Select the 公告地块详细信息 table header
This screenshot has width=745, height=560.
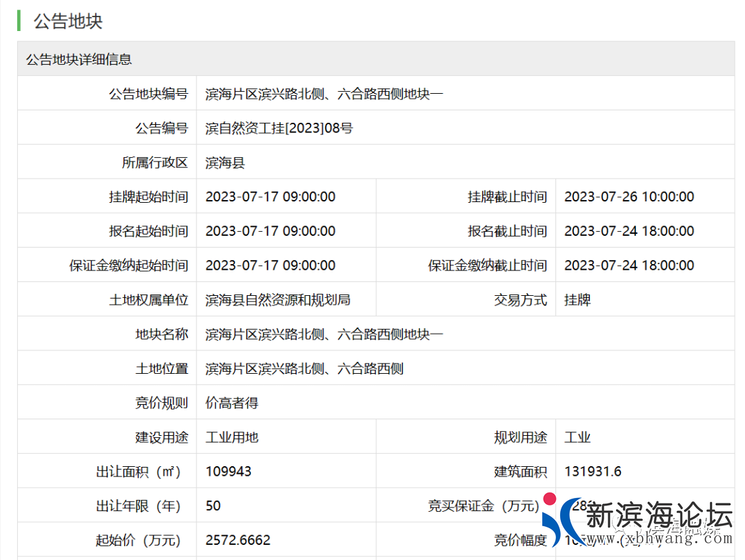click(79, 59)
